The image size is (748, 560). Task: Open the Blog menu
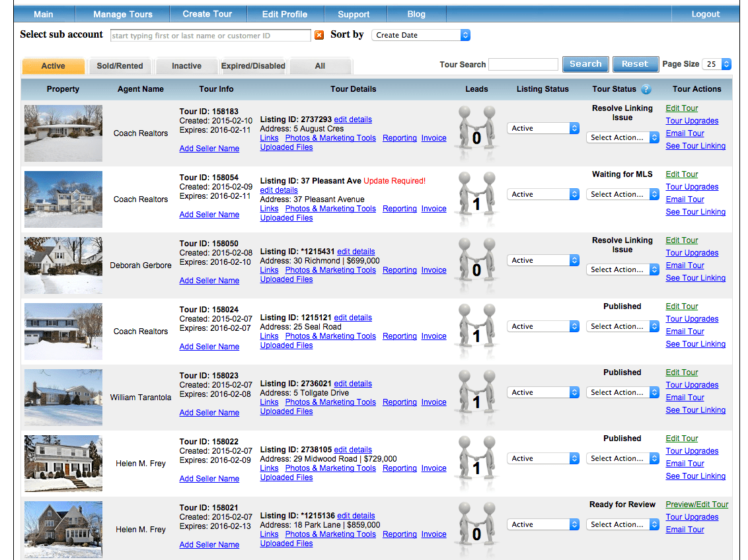pyautogui.click(x=416, y=13)
